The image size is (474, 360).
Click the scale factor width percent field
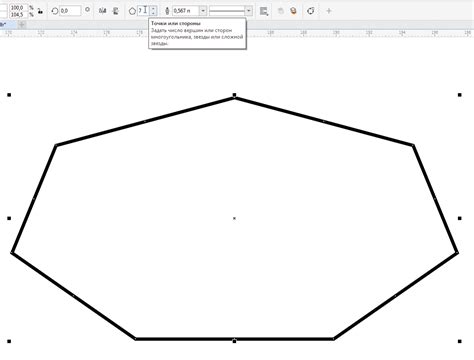[18, 7]
